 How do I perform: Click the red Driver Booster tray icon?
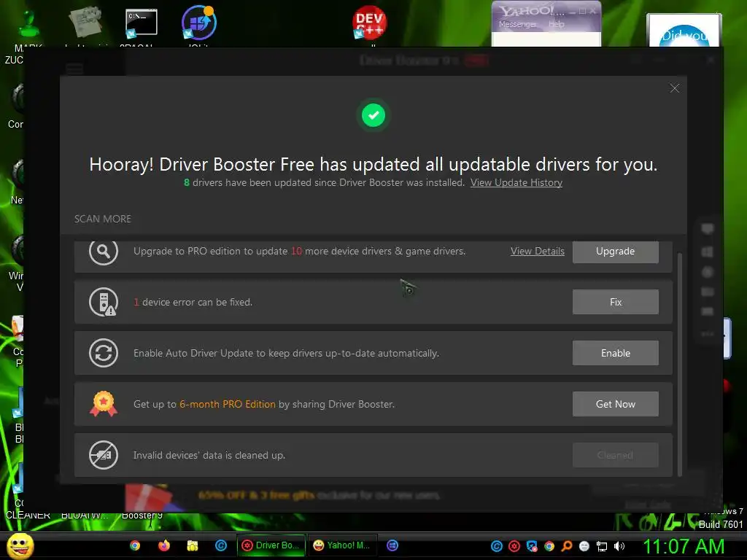coord(514,546)
